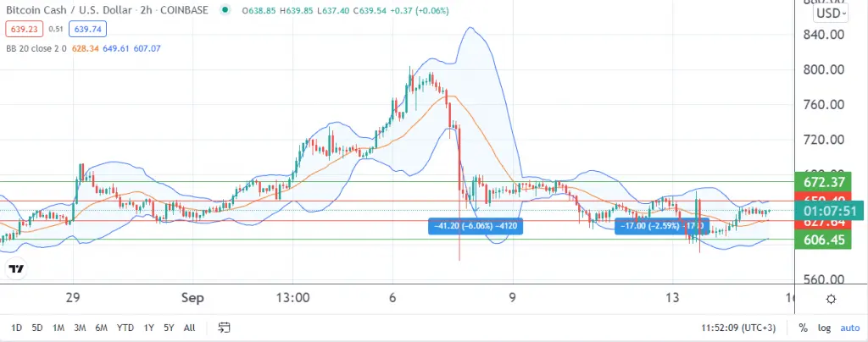
Task: Click the 9 date axis label
Action: coord(513,298)
